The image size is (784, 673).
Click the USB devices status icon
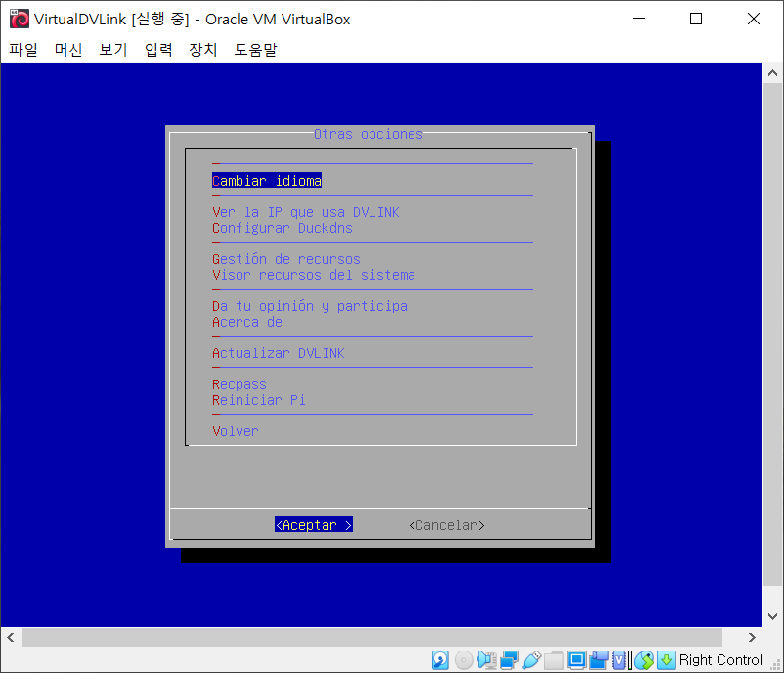pyautogui.click(x=532, y=660)
